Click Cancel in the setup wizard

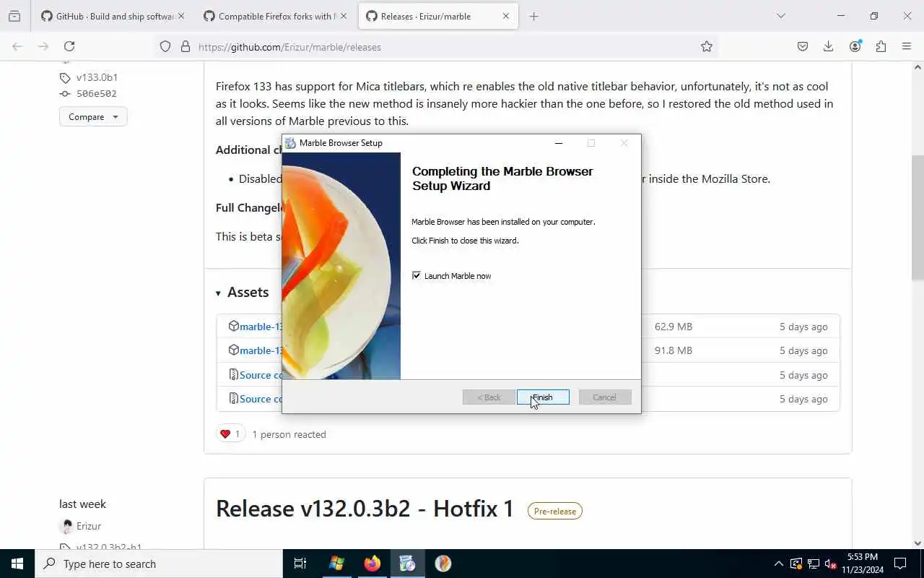pos(605,397)
